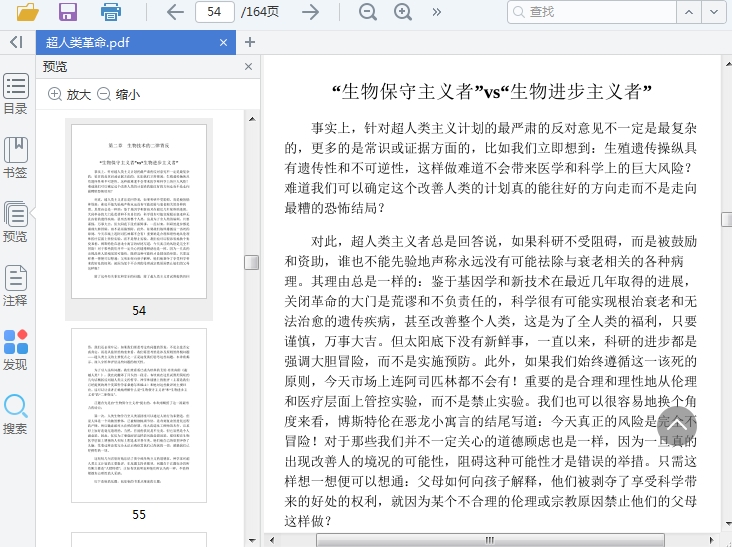Screen dimensions: 732x547
Task: Open a new tab with plus button
Action: [x=250, y=42]
